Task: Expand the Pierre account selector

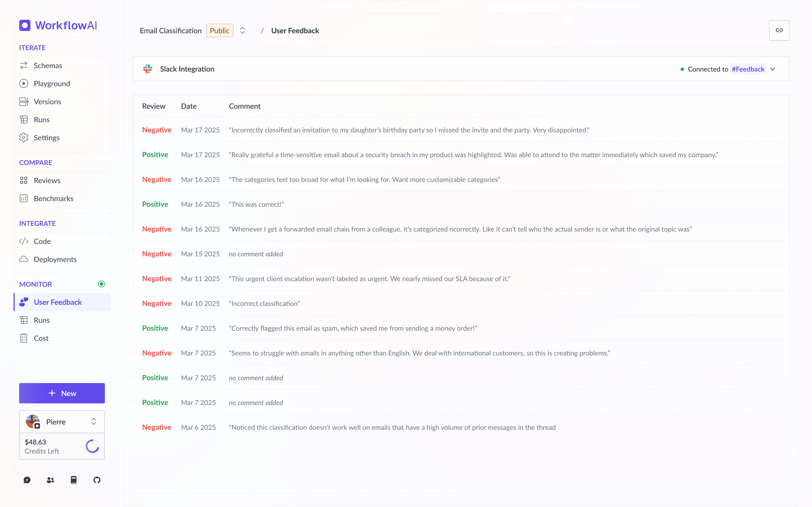Action: tap(93, 421)
